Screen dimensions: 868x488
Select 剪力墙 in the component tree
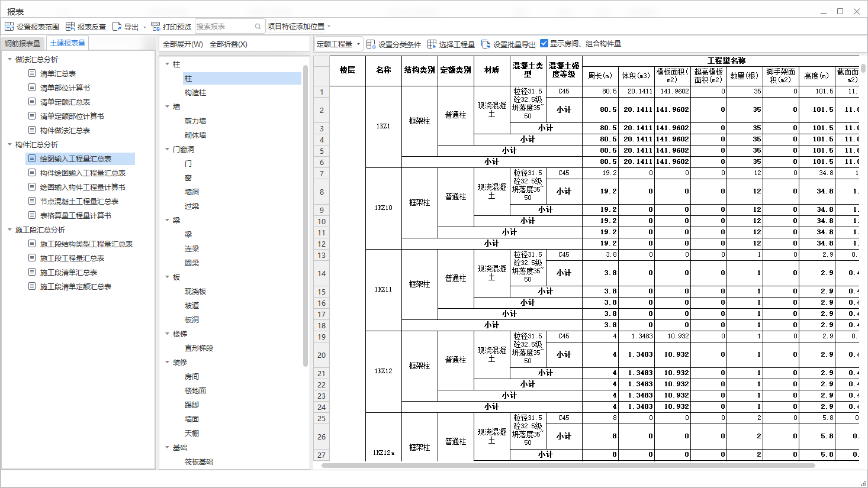pyautogui.click(x=195, y=121)
